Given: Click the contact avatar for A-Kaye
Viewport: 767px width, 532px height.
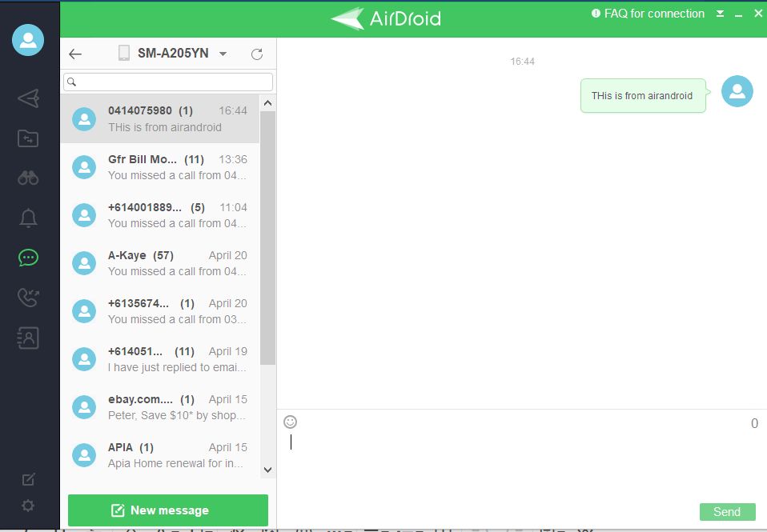Looking at the screenshot, I should click(x=84, y=263).
